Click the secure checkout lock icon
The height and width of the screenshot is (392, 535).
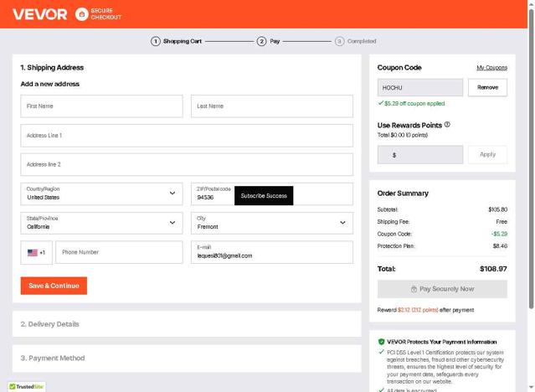pos(81,14)
